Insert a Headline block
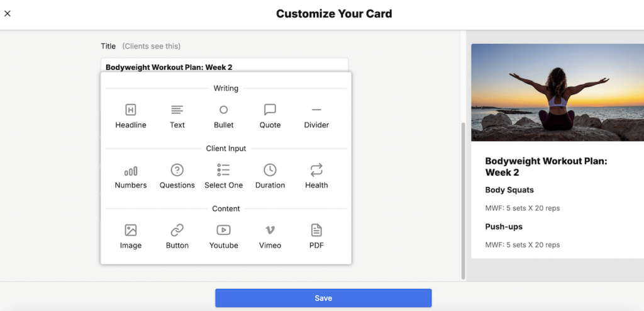The image size is (644, 311). (130, 116)
